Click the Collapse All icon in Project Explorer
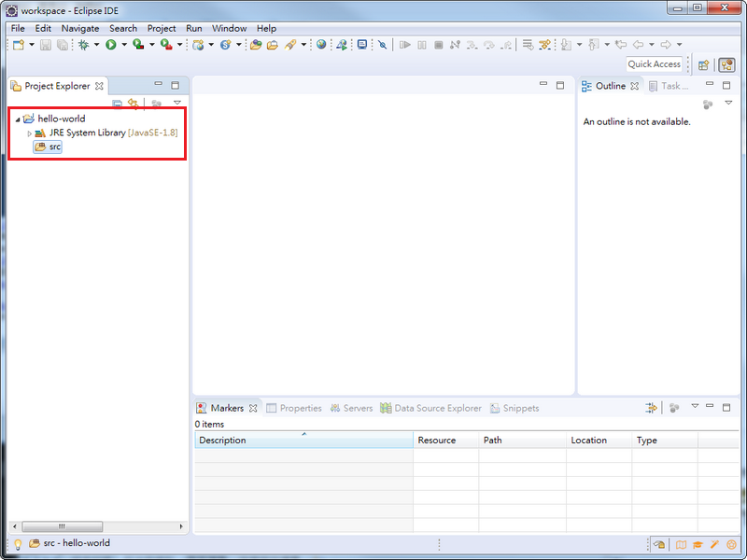Image resolution: width=747 pixels, height=560 pixels. pos(118,104)
